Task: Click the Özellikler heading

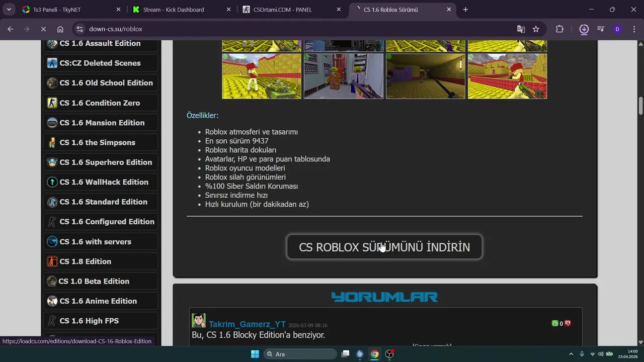Action: point(203,115)
